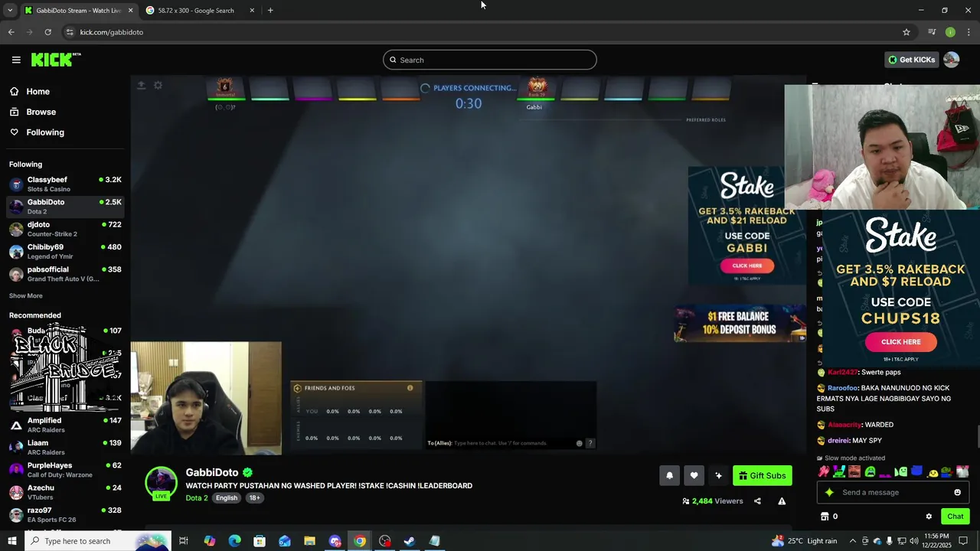This screenshot has width=980, height=551.
Task: Click the heart follow icon
Action: click(x=694, y=475)
